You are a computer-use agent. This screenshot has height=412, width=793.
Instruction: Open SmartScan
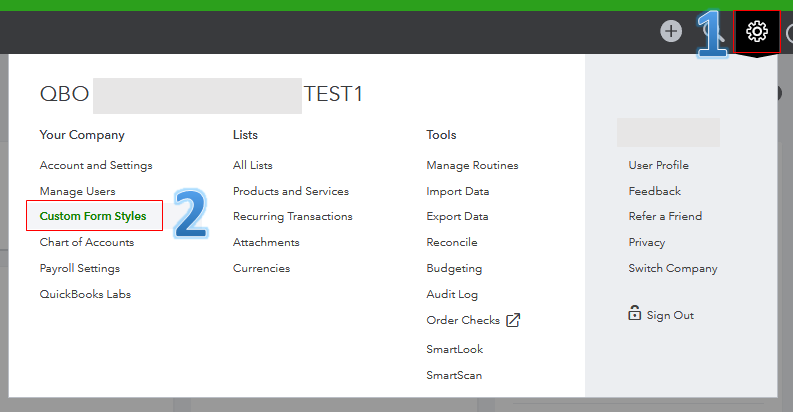click(x=454, y=375)
